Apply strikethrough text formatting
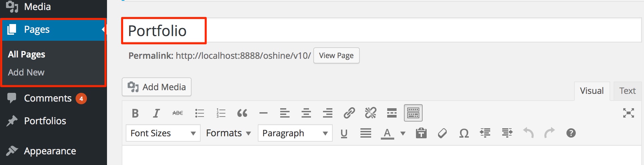 (x=178, y=114)
